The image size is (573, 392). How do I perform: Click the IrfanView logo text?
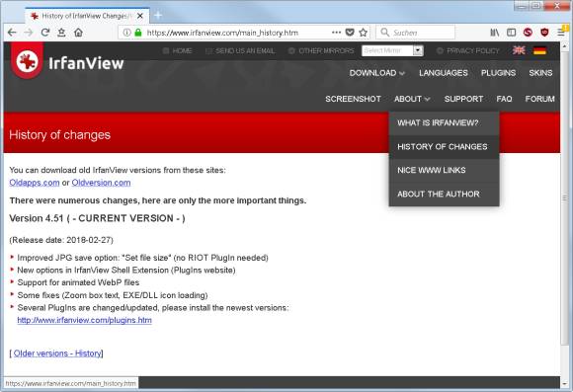86,63
